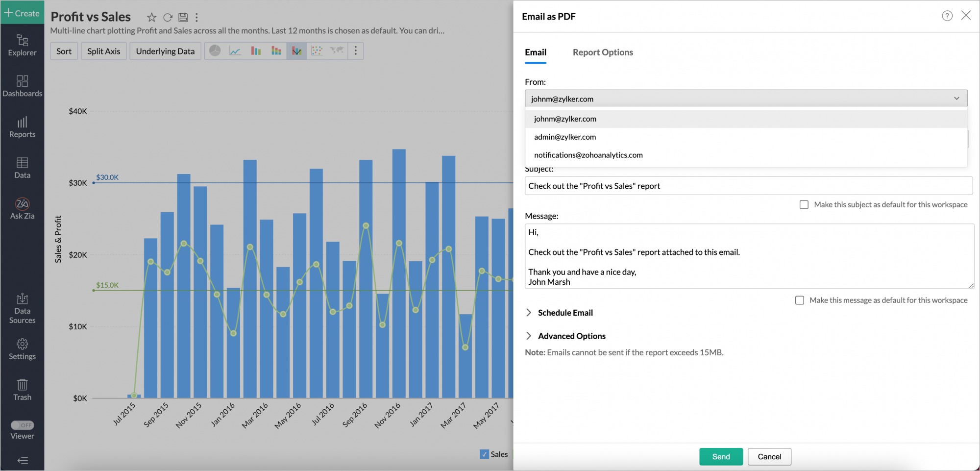
Task: Select the bar chart type icon
Action: click(256, 50)
